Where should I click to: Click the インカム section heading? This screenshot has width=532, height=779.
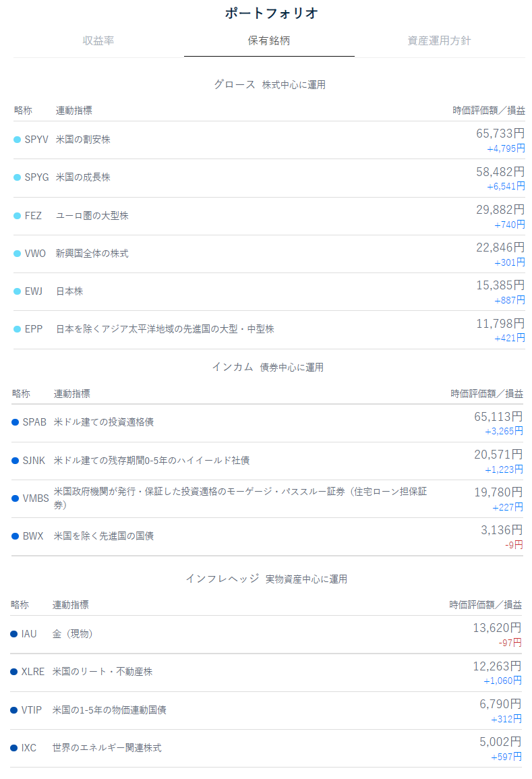click(x=233, y=367)
